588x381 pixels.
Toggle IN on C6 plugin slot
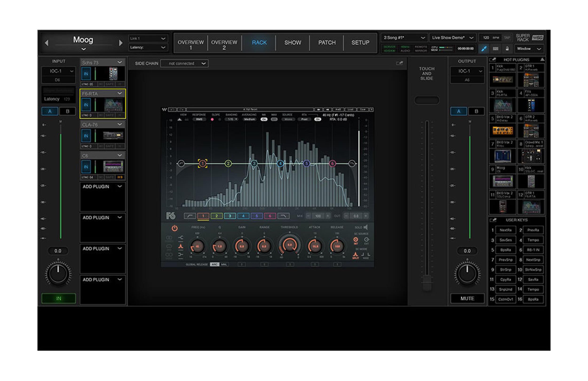click(x=86, y=167)
